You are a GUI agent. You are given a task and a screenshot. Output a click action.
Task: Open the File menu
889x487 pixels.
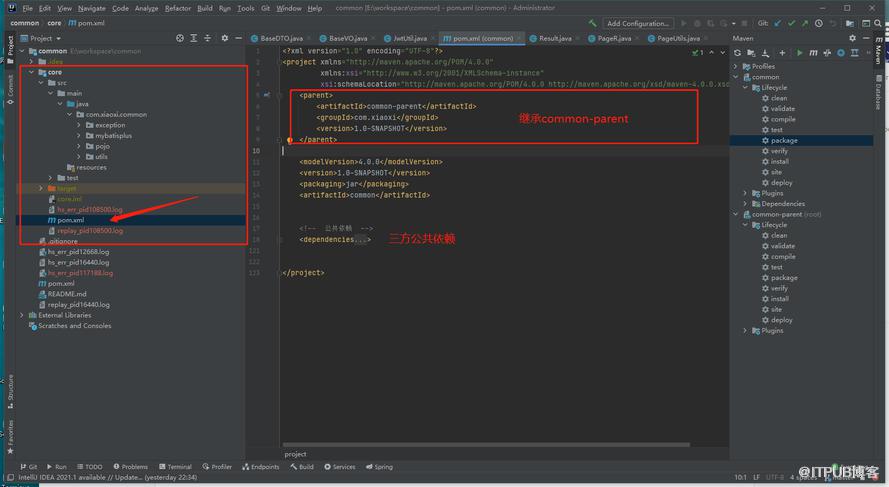[27, 8]
